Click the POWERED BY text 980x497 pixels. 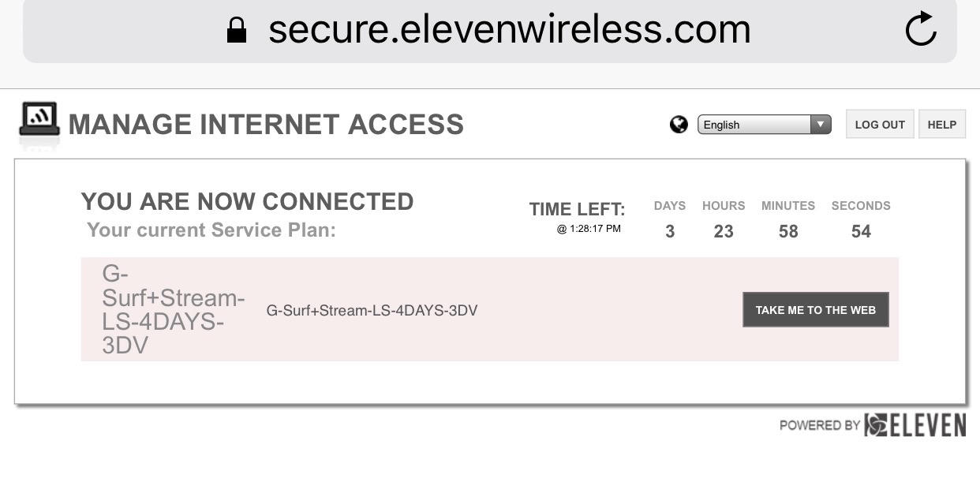click(820, 425)
